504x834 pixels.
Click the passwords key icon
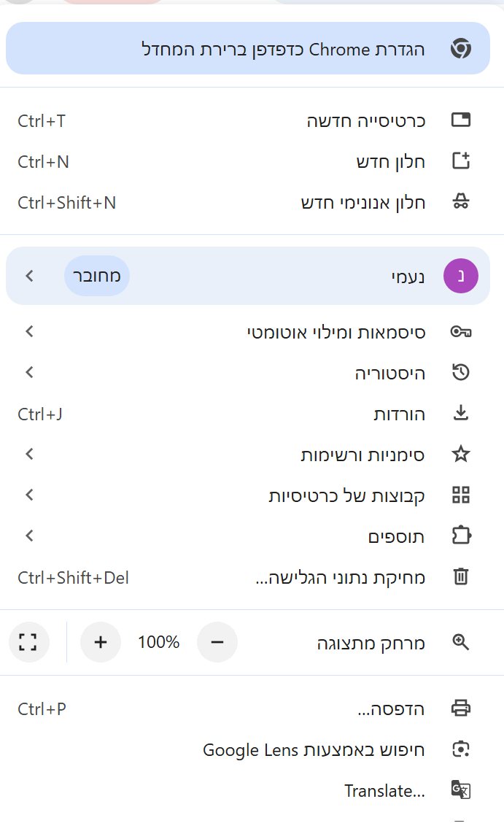461,332
